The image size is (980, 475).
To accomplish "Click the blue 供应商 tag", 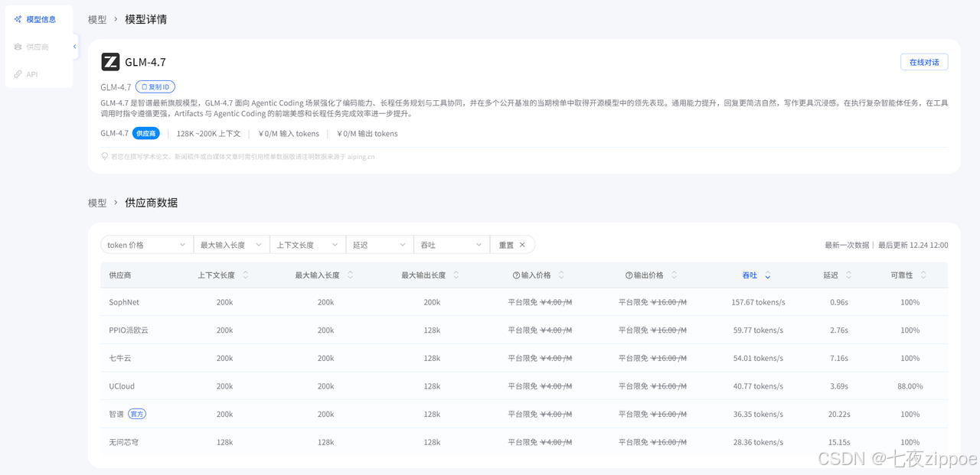I will tap(145, 133).
